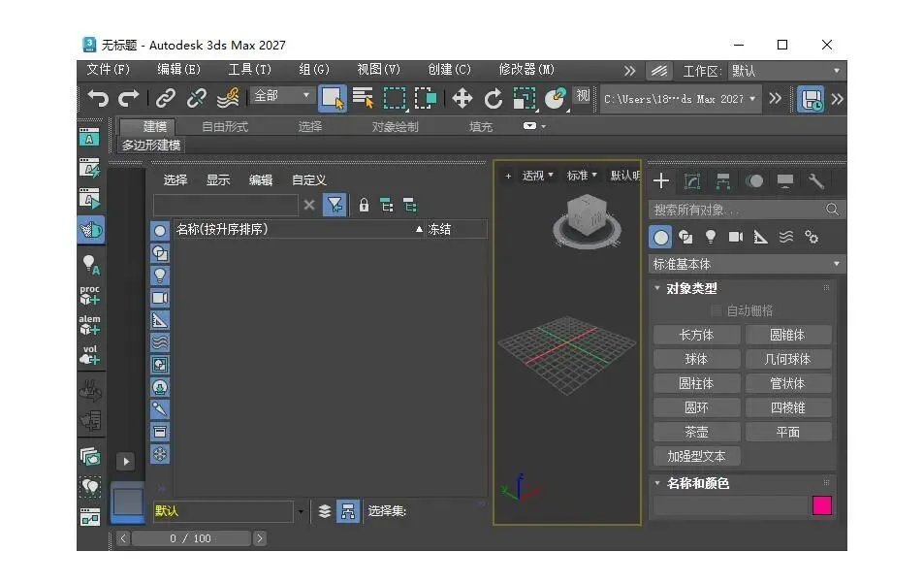This screenshot has width=924, height=584.
Task: Open the Select by Name list icon
Action: click(363, 98)
